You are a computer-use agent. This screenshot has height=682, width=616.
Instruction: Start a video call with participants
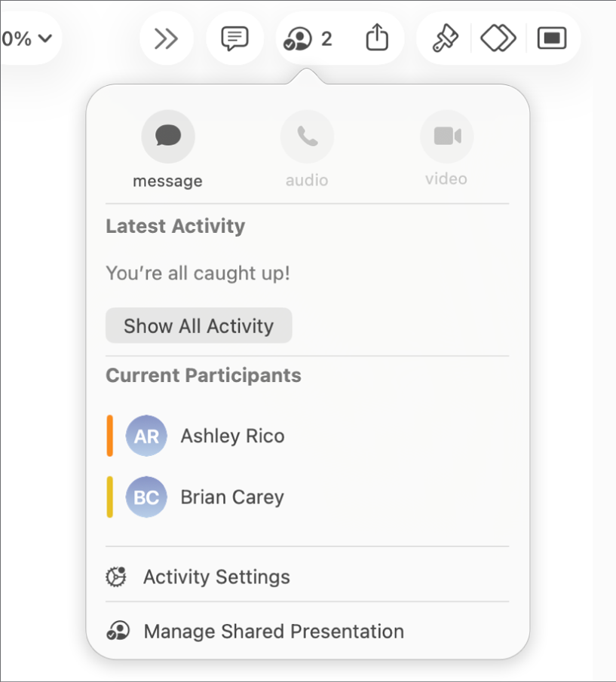tap(446, 136)
